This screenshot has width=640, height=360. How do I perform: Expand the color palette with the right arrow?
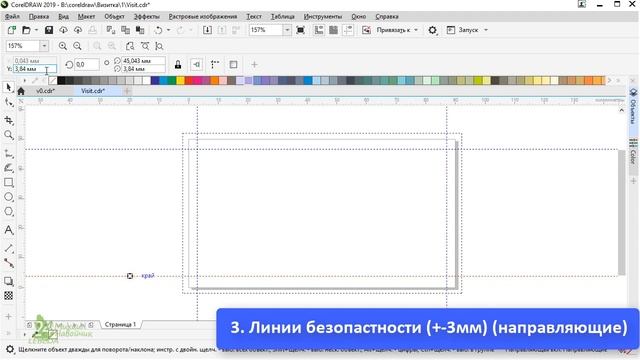point(609,80)
